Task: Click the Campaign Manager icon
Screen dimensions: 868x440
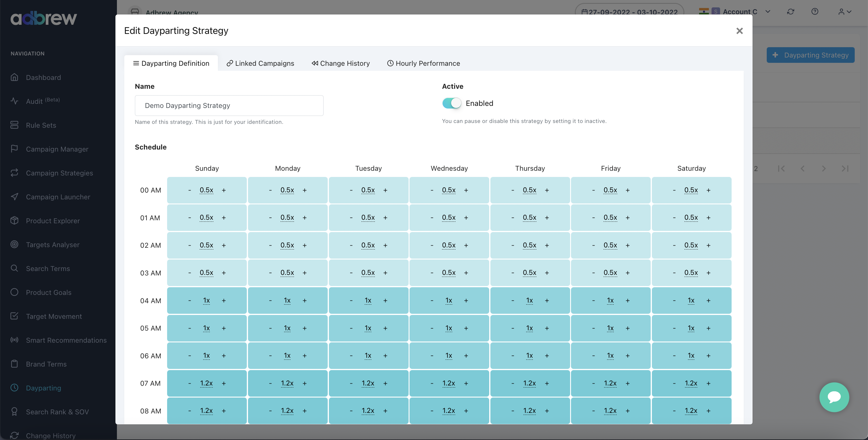Action: click(14, 149)
